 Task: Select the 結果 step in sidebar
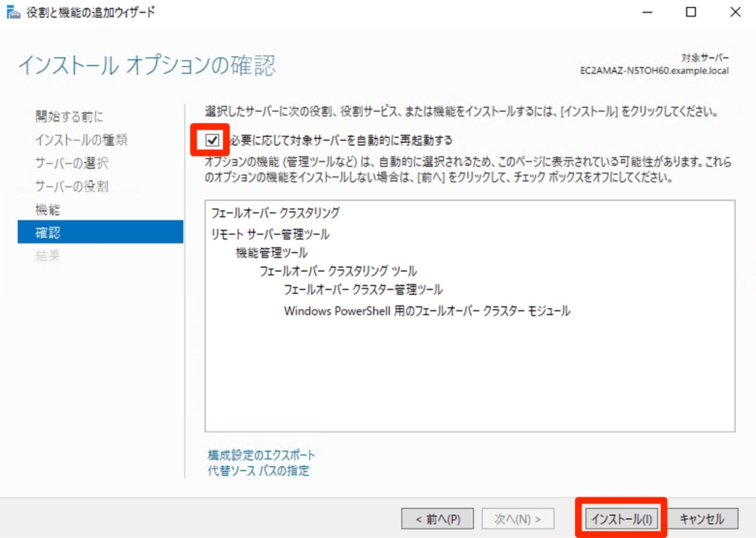pyautogui.click(x=48, y=255)
